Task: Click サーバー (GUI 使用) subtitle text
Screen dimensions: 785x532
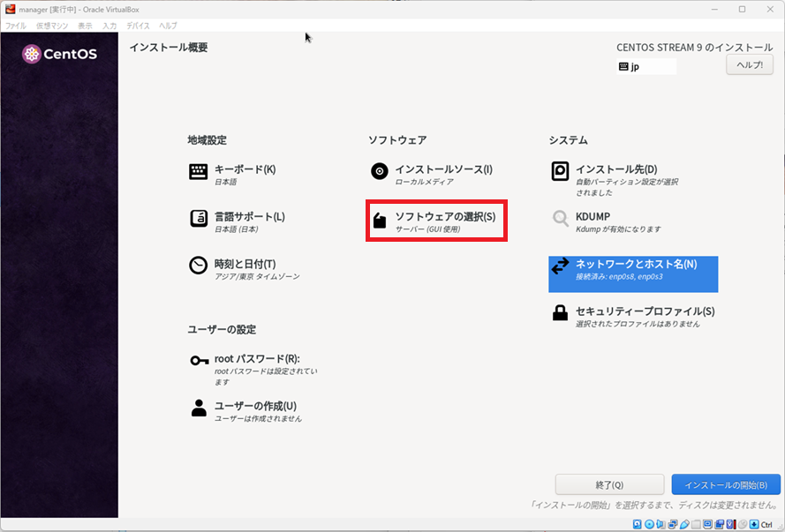Action: pos(427,229)
